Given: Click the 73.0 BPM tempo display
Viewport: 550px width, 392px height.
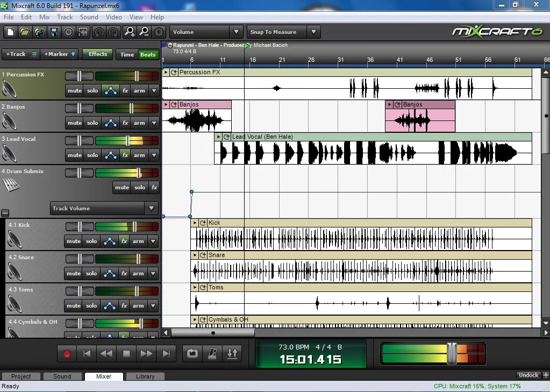Looking at the screenshot, I should (x=294, y=347).
